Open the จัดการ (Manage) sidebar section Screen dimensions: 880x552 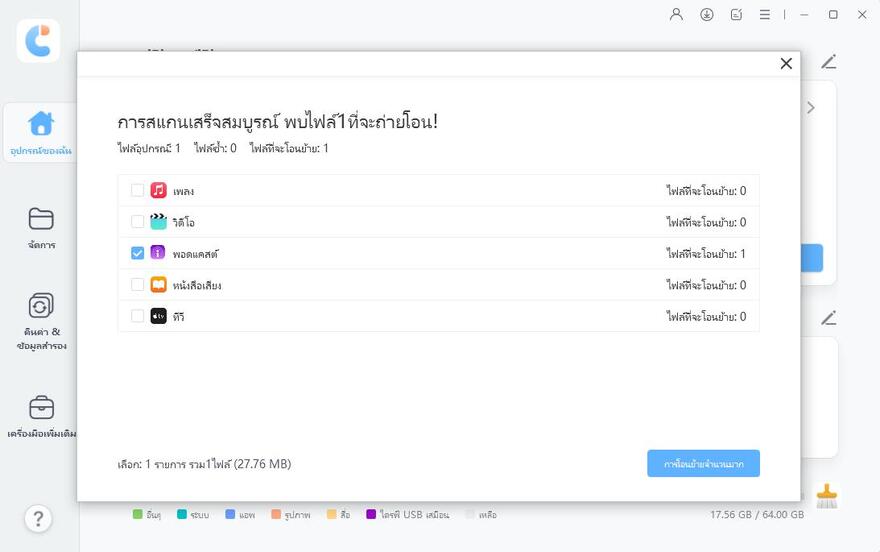(41, 228)
